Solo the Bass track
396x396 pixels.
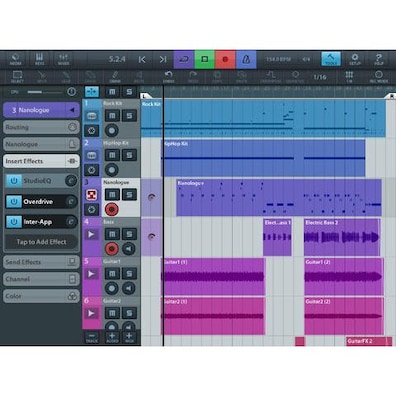129,234
